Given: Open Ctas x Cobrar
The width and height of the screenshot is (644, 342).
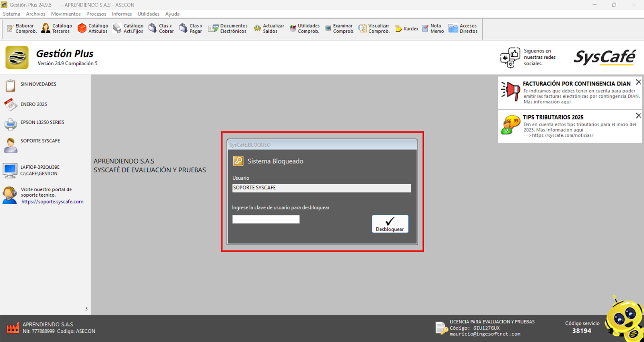Looking at the screenshot, I should click(x=161, y=29).
